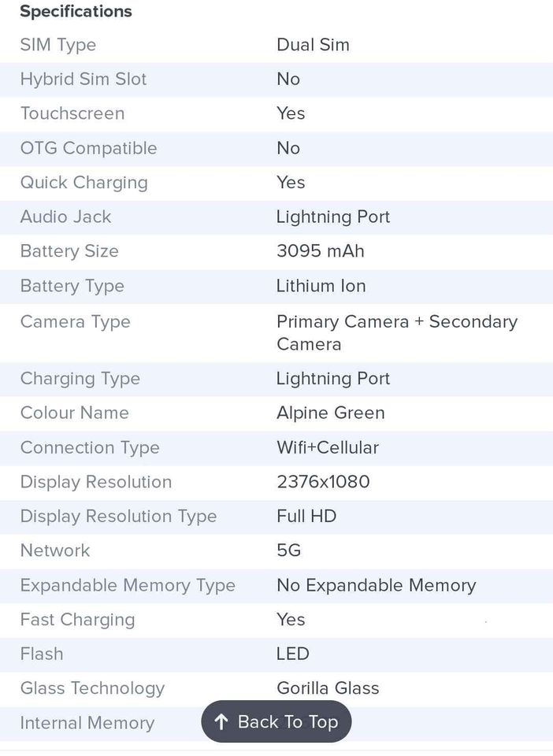Select the Audio Jack row label
Screen dimensions: 553x756
click(65, 217)
